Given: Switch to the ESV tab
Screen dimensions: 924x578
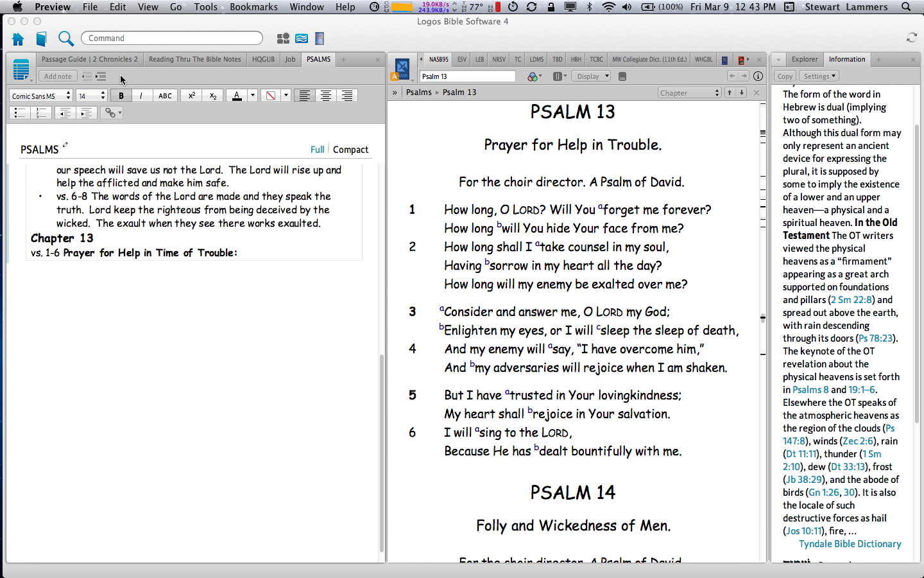Looking at the screenshot, I should point(462,59).
